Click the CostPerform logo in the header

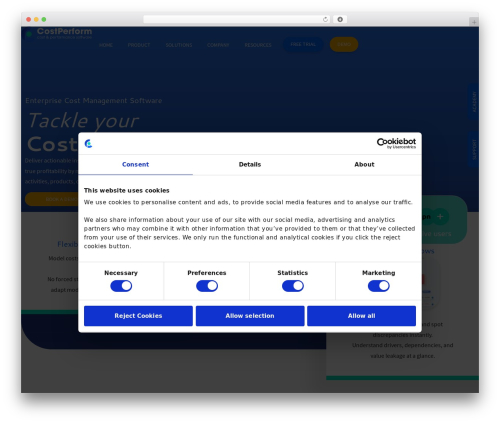tap(59, 33)
